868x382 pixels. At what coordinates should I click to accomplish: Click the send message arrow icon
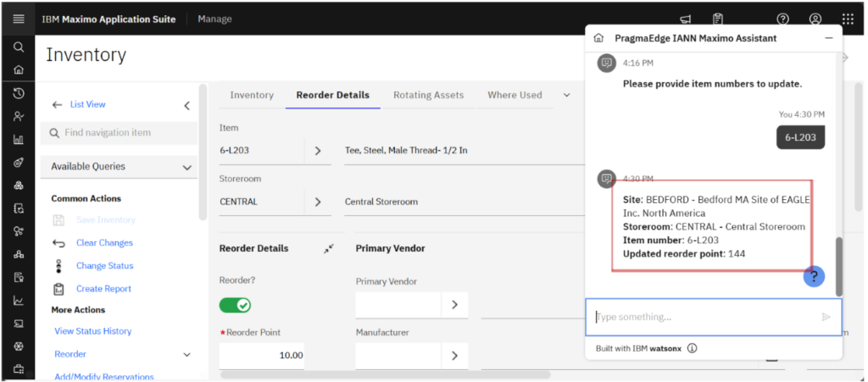coord(826,317)
